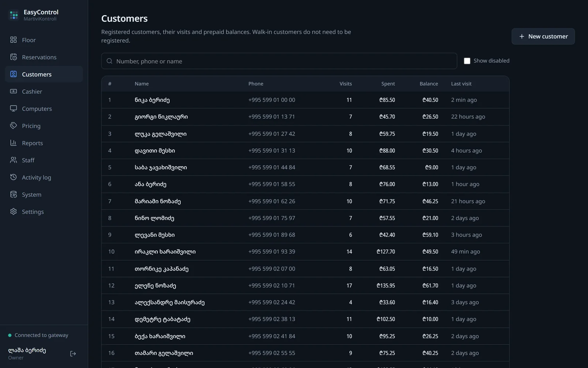588x368 pixels.
Task: Click the Cashier cash icon
Action: 14,91
